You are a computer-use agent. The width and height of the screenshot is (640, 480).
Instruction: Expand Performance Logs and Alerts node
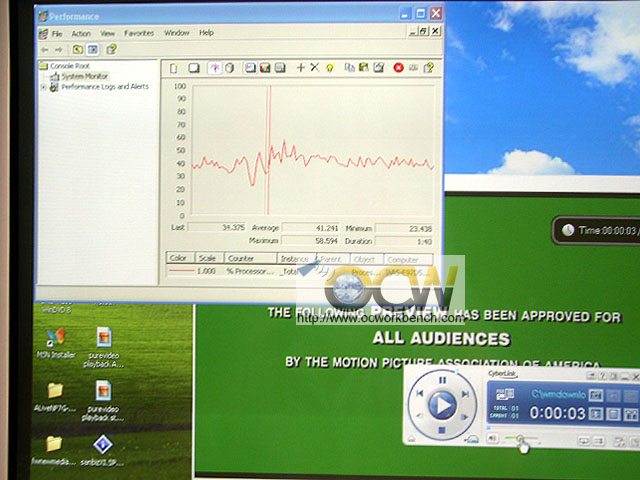click(x=43, y=87)
